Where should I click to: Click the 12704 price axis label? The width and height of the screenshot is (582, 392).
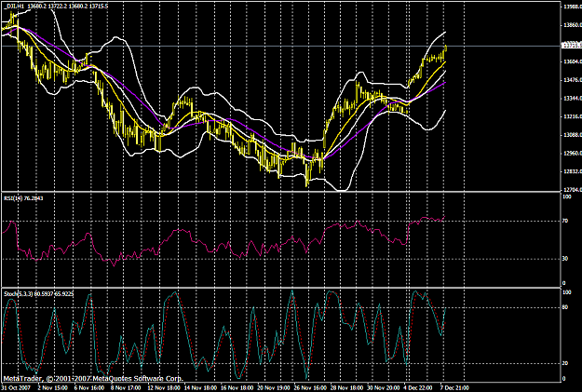point(573,190)
